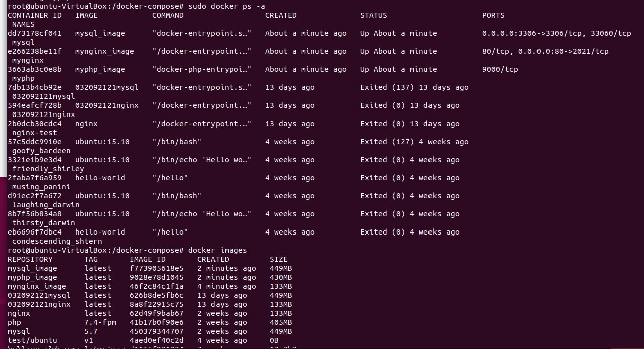Click container ID dd73178cf041
The width and height of the screenshot is (644, 349).
(35, 33)
